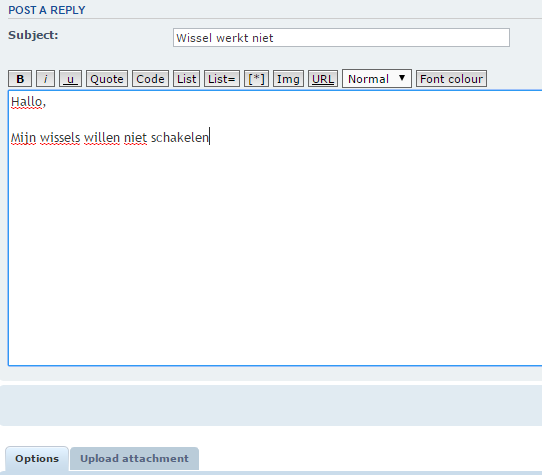This screenshot has height=475, width=542.
Task: Click the dropdown arrow next to Normal
Action: [402, 78]
